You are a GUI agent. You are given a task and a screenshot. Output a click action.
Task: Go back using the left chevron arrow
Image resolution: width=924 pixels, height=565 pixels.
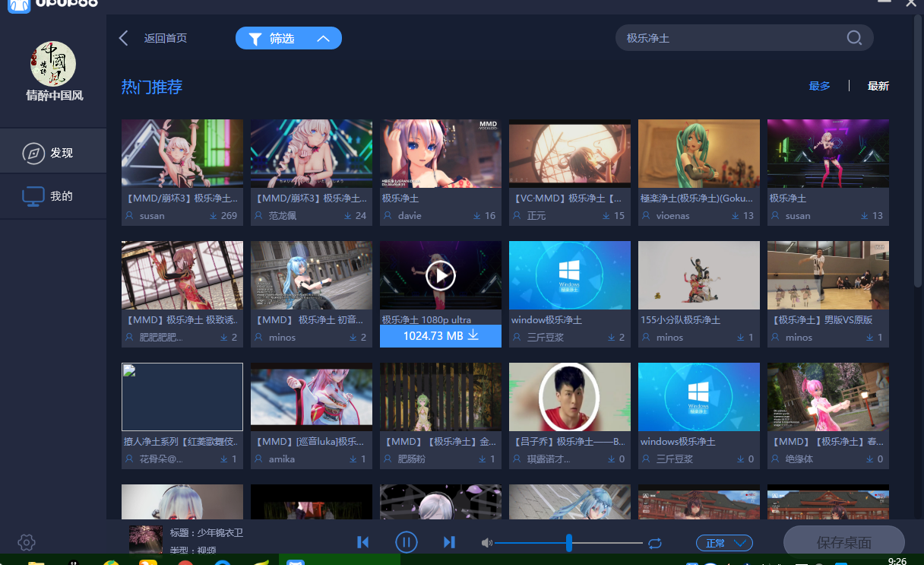[x=124, y=38]
